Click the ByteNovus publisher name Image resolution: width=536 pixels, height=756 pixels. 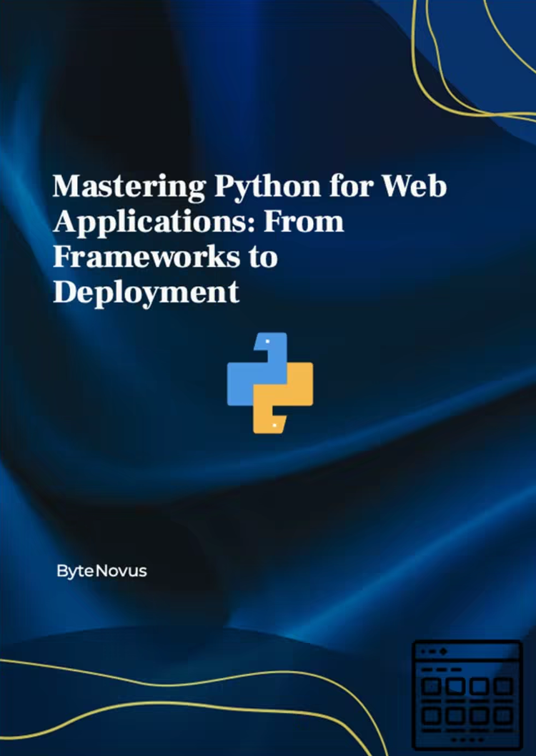coord(101,571)
